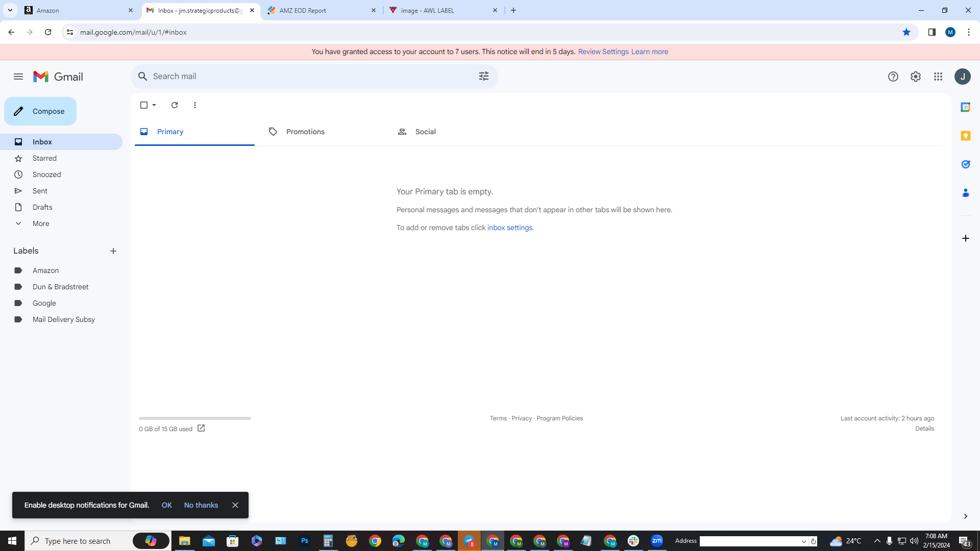Image resolution: width=980 pixels, height=551 pixels.
Task: Open Google Keep side panel
Action: 966,136
